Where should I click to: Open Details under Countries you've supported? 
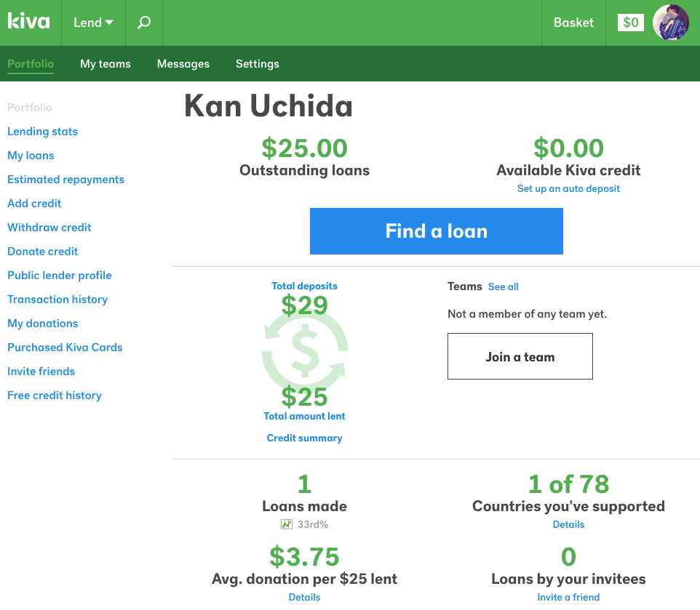point(568,524)
